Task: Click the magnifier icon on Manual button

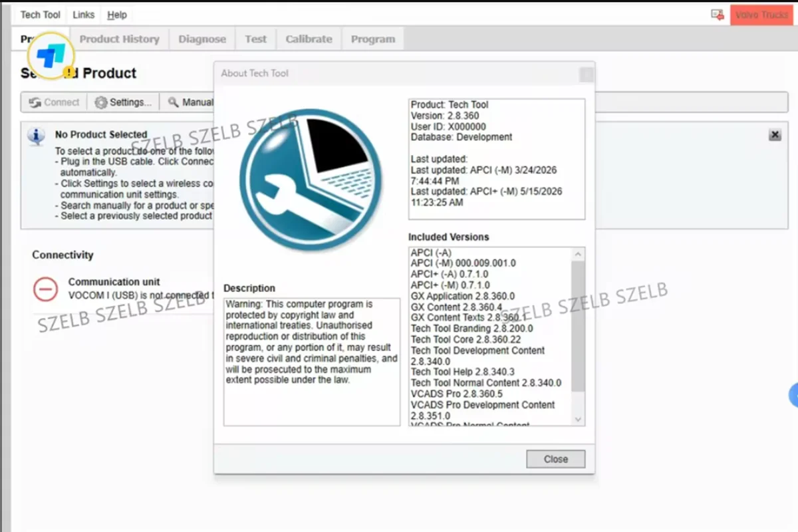Action: 173,102
